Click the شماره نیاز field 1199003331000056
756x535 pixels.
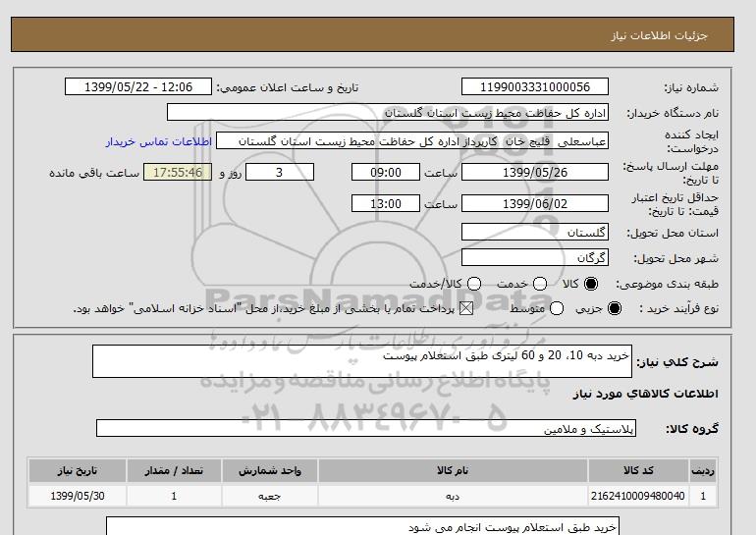point(535,86)
